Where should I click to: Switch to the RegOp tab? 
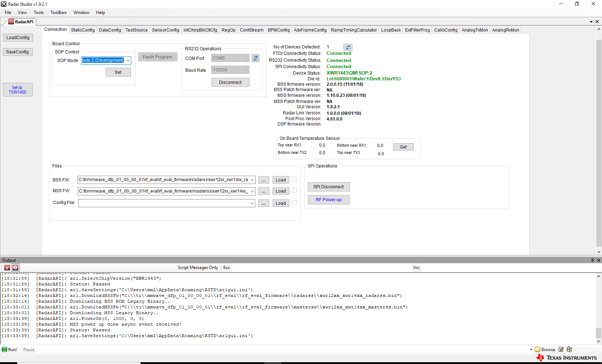pyautogui.click(x=228, y=30)
